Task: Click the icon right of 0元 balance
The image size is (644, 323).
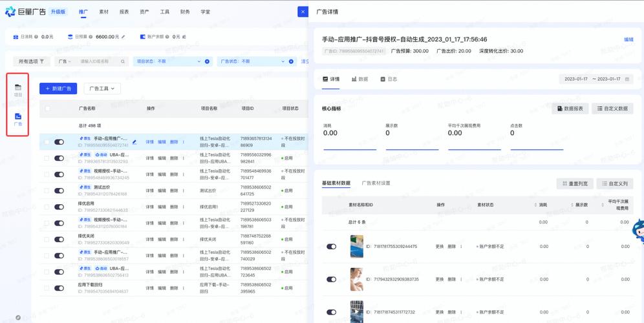Action: pos(184,37)
